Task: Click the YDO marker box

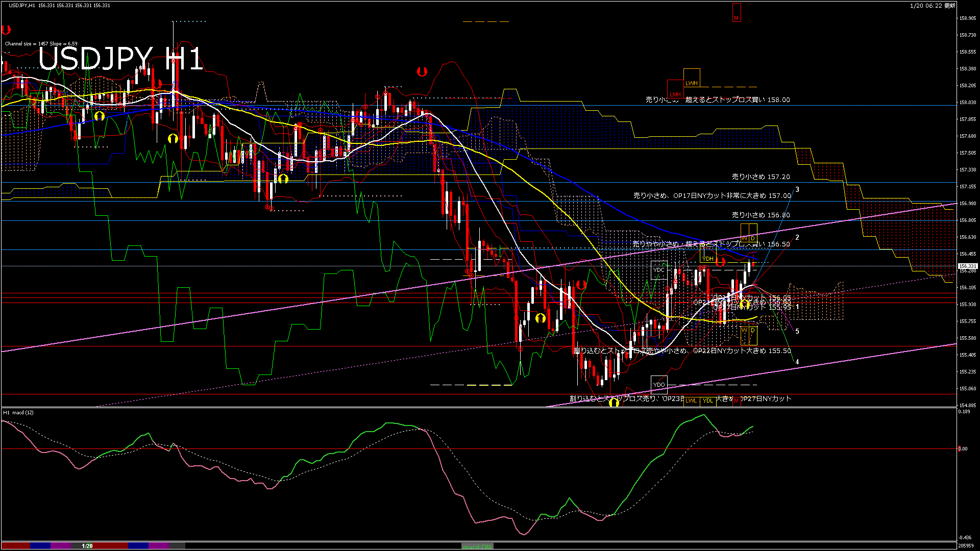Action: (x=659, y=384)
